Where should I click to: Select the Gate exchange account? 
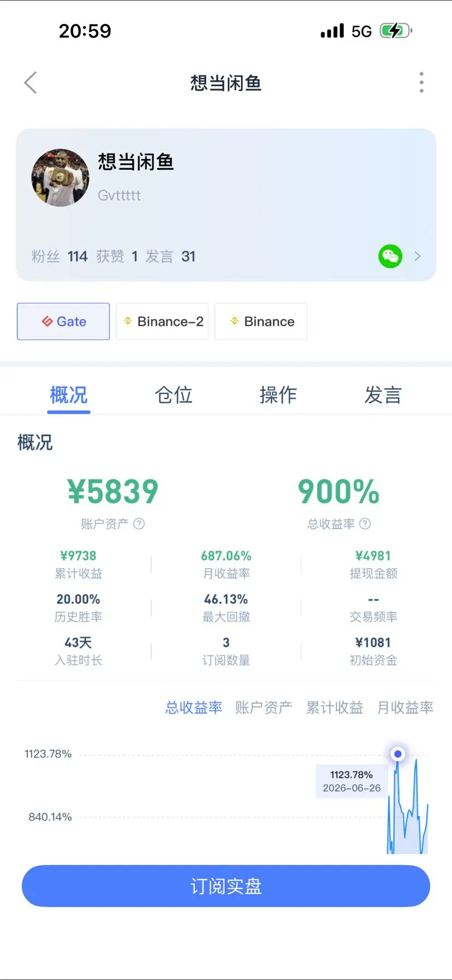point(63,322)
